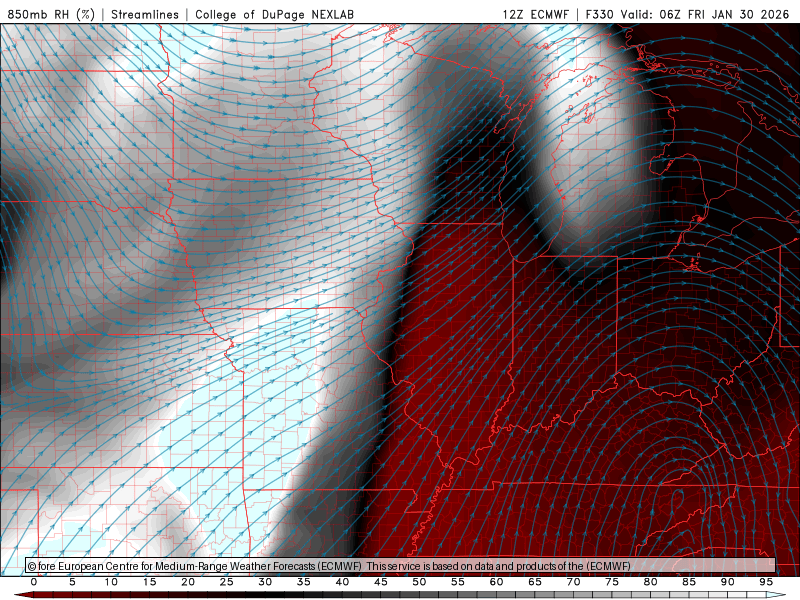The image size is (800, 600).
Task: Click the '25' value on humidity scale
Action: pyautogui.click(x=227, y=582)
